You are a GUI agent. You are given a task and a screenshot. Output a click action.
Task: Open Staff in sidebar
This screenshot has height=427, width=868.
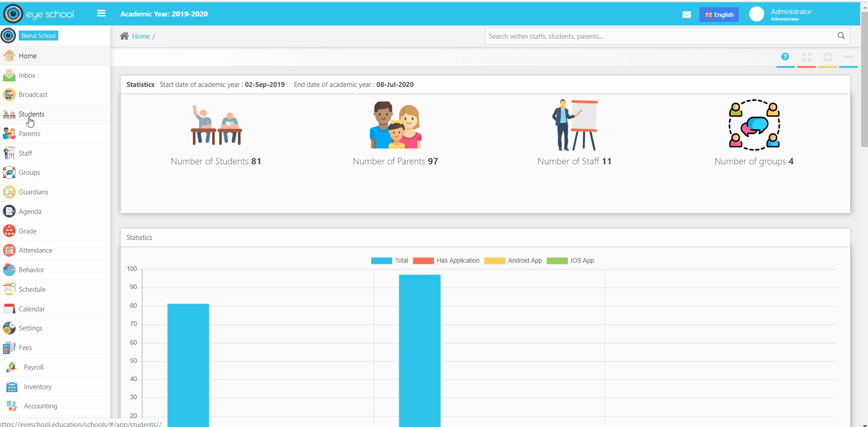[x=55, y=153]
